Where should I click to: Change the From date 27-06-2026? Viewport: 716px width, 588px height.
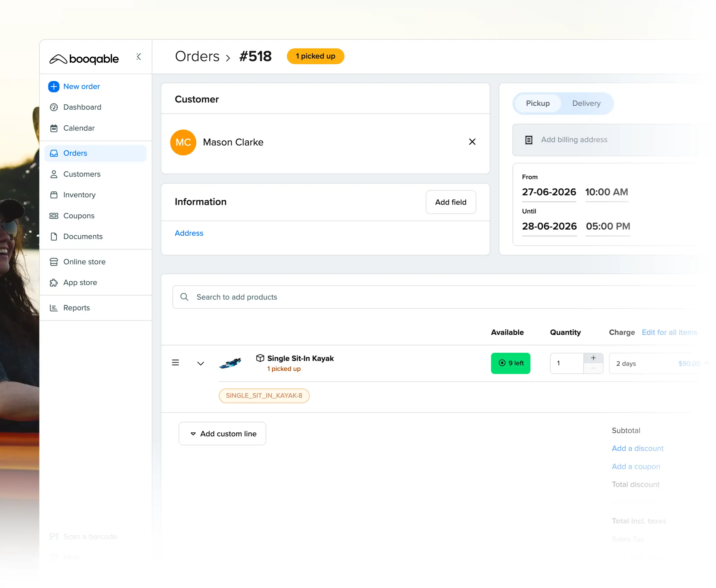coord(549,192)
